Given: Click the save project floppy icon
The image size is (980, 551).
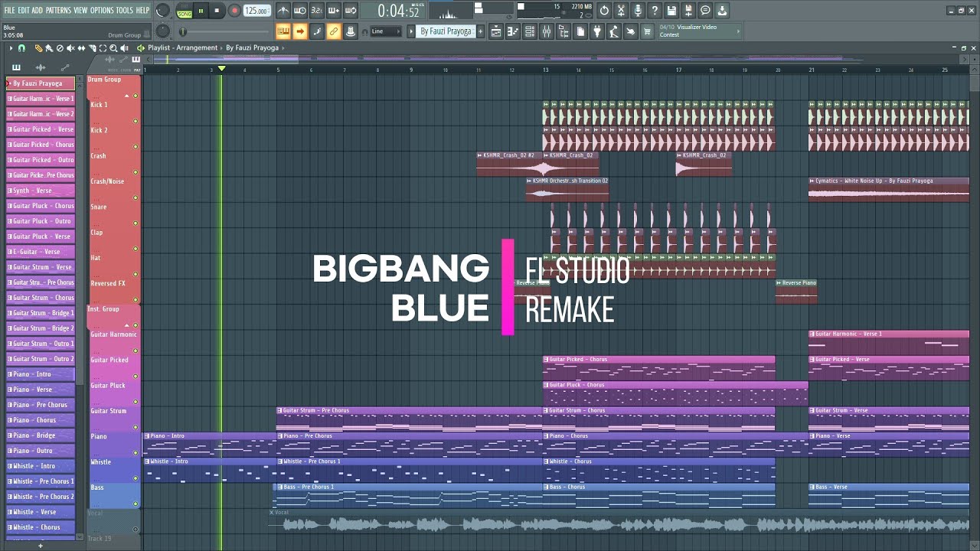Looking at the screenshot, I should coord(671,11).
